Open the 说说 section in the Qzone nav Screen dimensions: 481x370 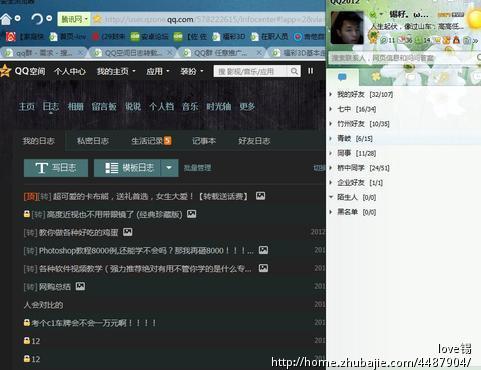pos(133,106)
